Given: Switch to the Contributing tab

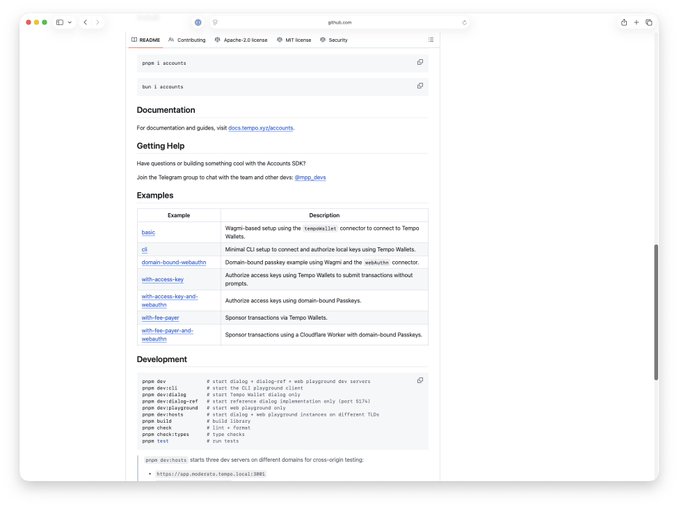Looking at the screenshot, I should coord(187,40).
